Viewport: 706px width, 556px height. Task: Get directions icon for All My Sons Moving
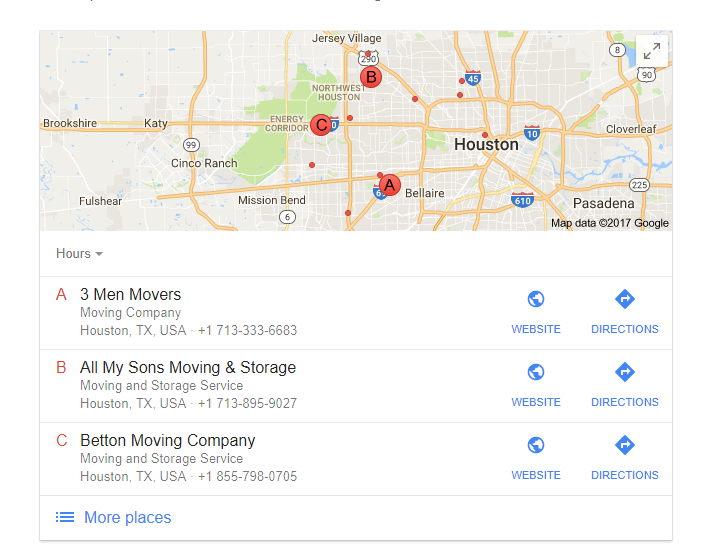[625, 372]
